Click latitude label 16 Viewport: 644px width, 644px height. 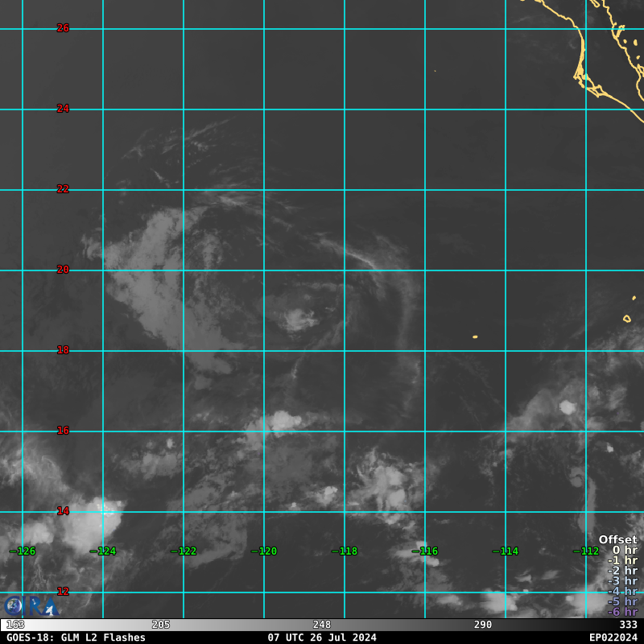coord(63,431)
